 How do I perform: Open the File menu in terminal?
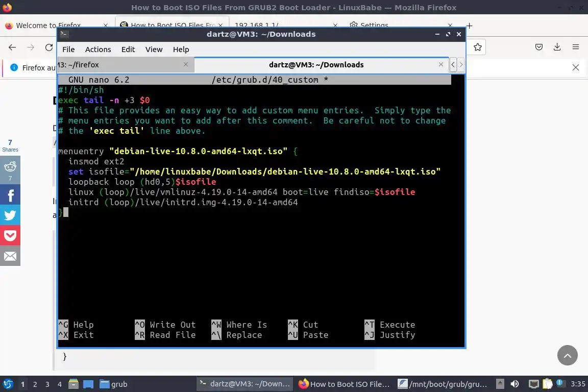click(68, 50)
